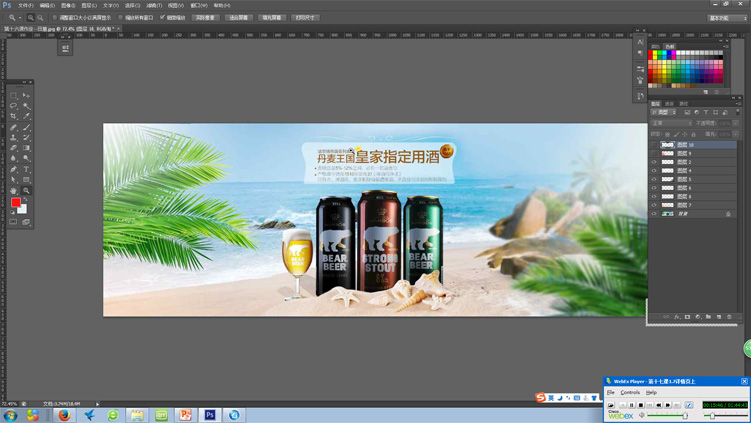This screenshot has height=423, width=751.
Task: Click the 打印尺寸 button
Action: pos(305,18)
